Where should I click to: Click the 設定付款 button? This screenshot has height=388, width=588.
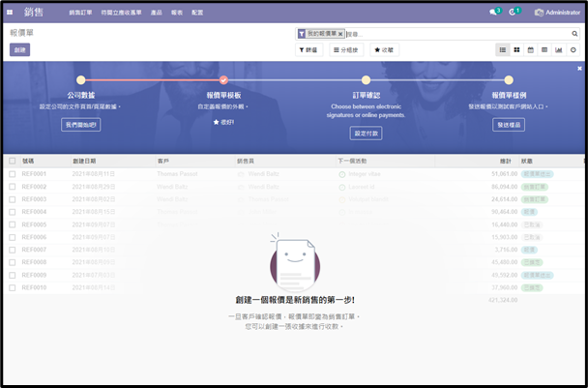[x=366, y=134]
